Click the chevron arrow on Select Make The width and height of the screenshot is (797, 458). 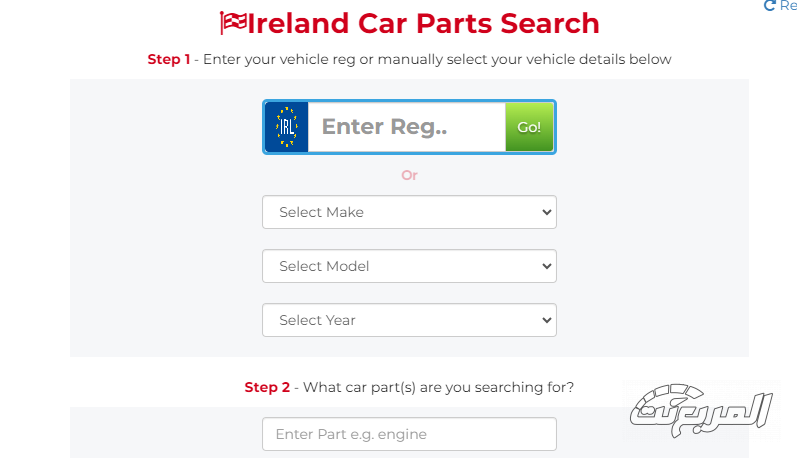coord(545,212)
